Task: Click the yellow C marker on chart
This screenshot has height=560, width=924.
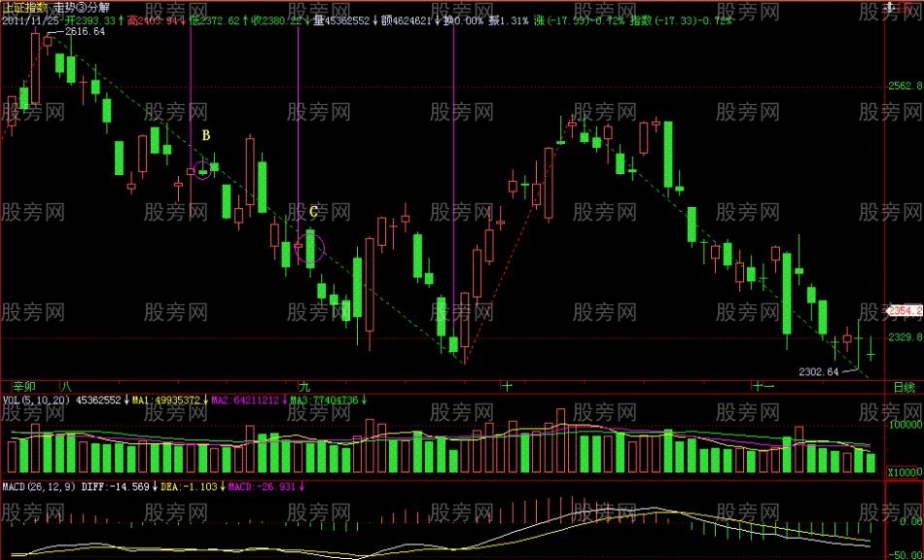Action: click(313, 211)
